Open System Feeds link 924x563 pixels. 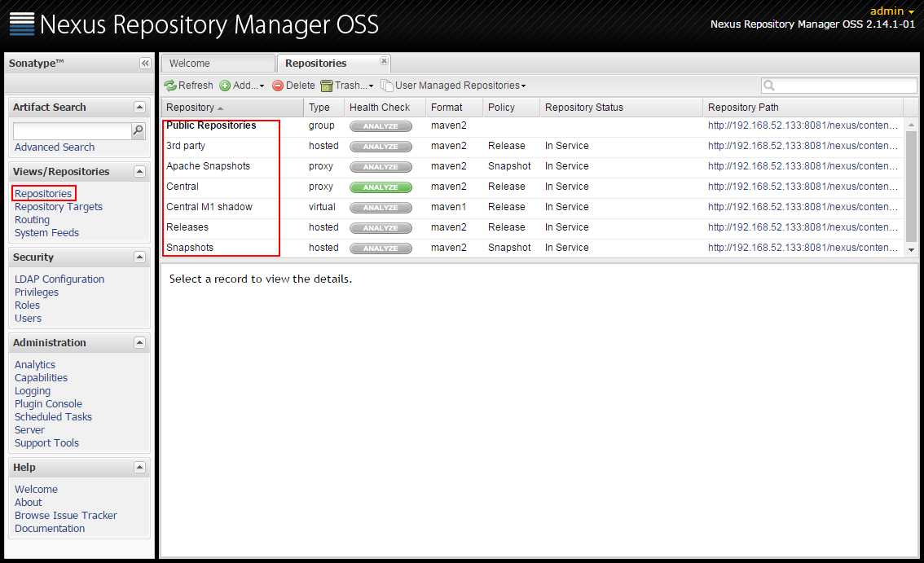[46, 233]
